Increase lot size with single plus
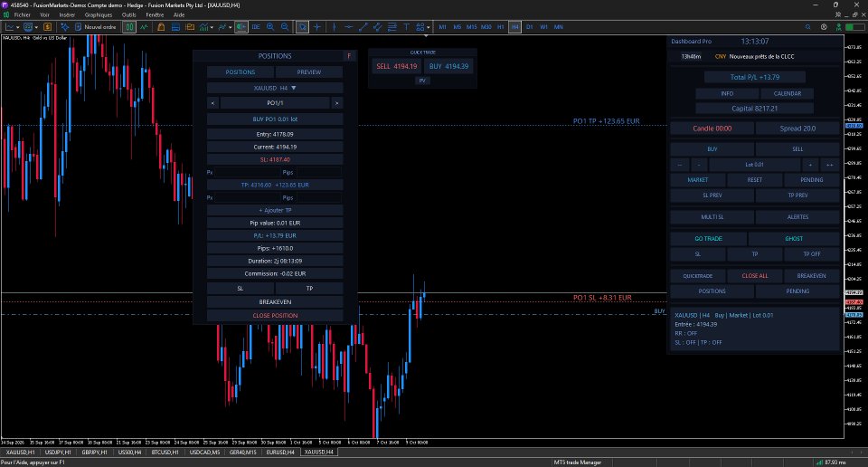The width and height of the screenshot is (868, 467). [x=810, y=165]
